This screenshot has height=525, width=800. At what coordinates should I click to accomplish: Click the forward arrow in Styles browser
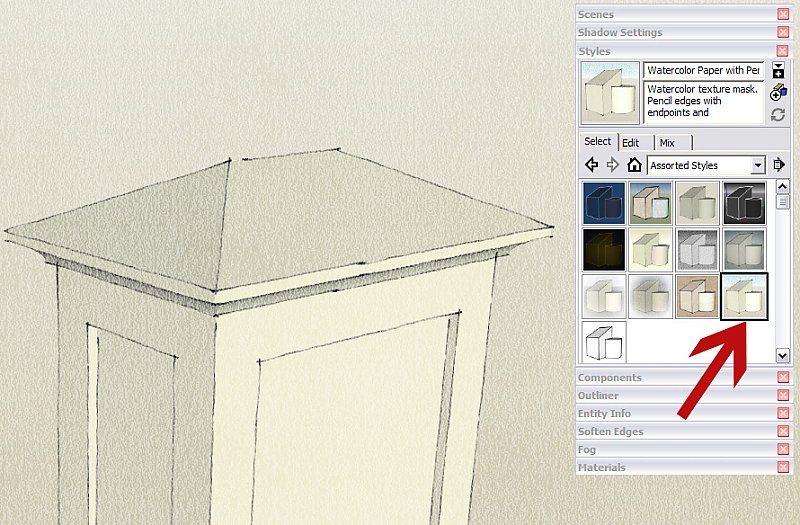click(613, 165)
